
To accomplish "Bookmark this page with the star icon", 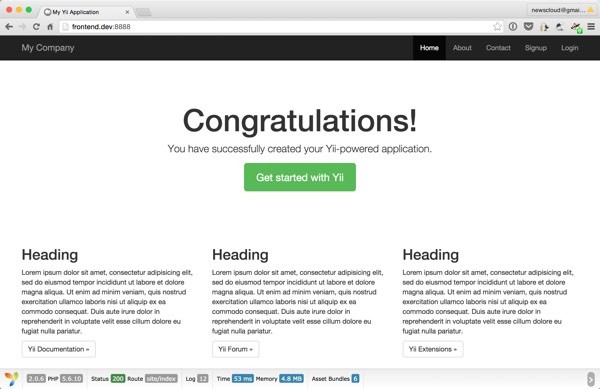I will click(x=497, y=26).
